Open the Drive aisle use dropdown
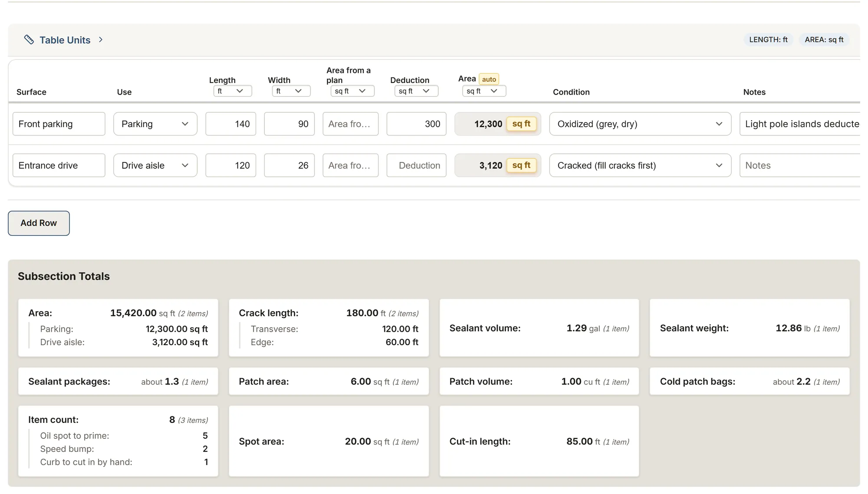868x494 pixels. tap(155, 165)
